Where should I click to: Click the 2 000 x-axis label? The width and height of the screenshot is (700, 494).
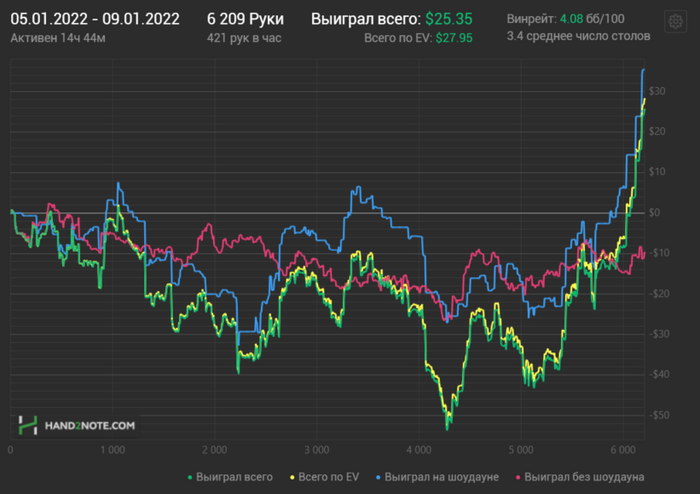point(215,450)
